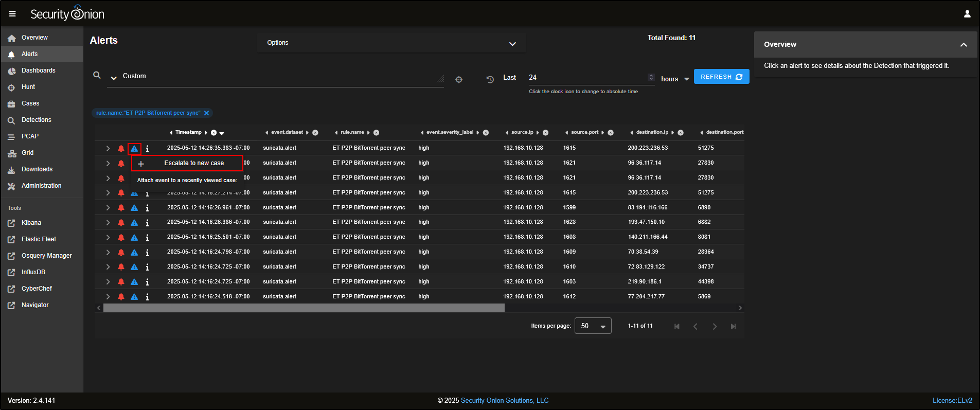The height and width of the screenshot is (410, 980).
Task: Go to Hunt in the sidebar
Action: pos(28,87)
